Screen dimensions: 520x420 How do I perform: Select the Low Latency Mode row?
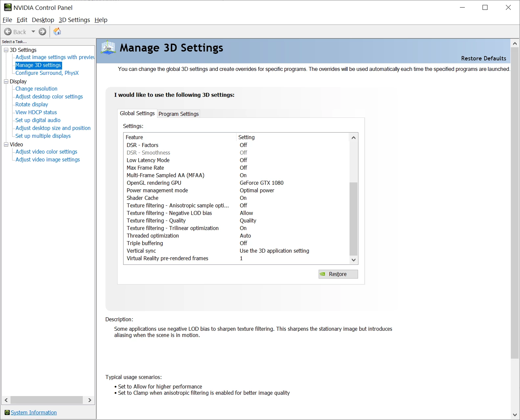tap(237, 160)
